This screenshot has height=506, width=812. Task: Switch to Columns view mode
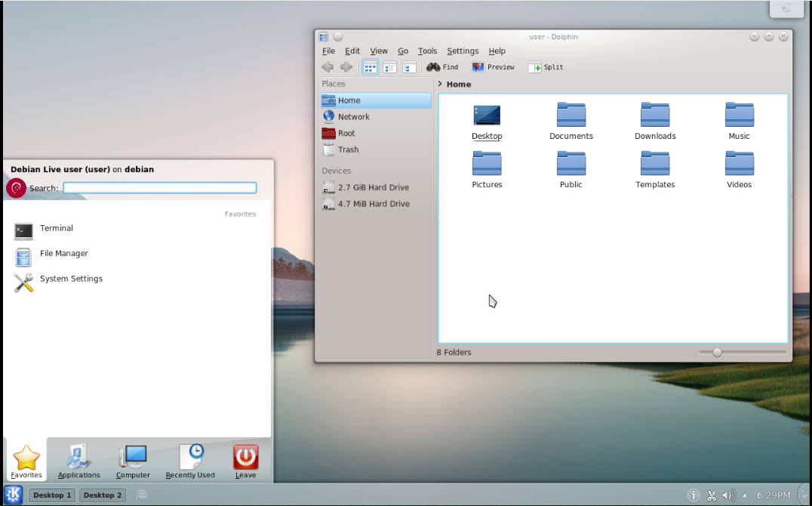(409, 67)
